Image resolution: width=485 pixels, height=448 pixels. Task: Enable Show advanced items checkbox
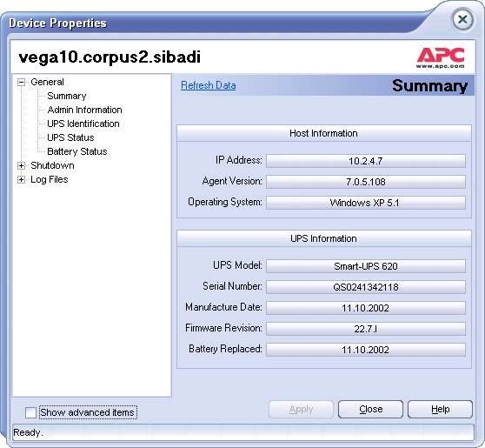pyautogui.click(x=30, y=412)
